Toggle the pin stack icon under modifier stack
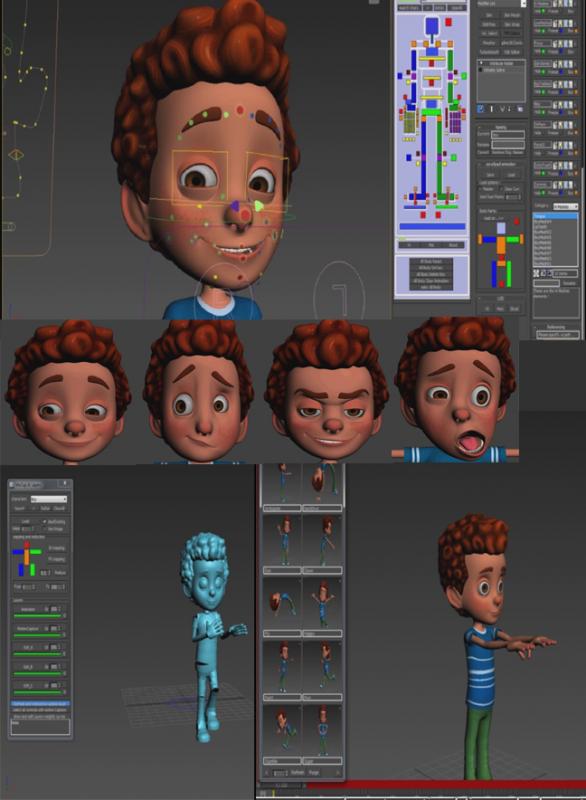Image resolution: width=586 pixels, height=800 pixels. (481, 109)
